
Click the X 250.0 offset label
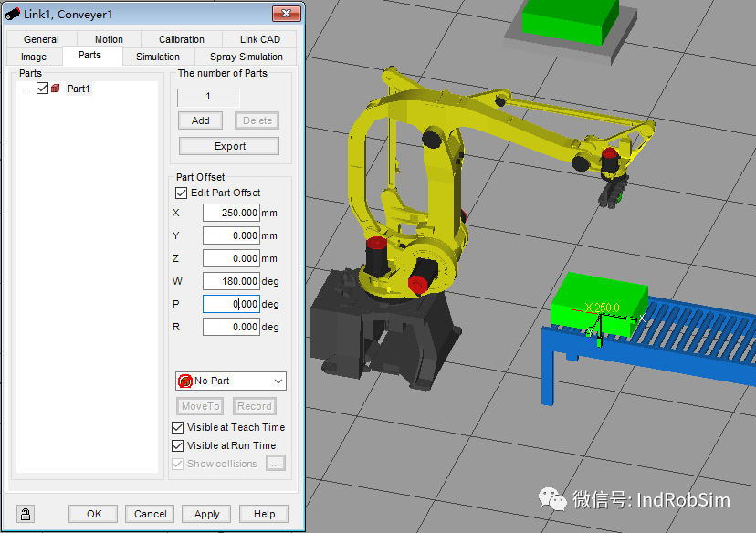click(x=603, y=308)
